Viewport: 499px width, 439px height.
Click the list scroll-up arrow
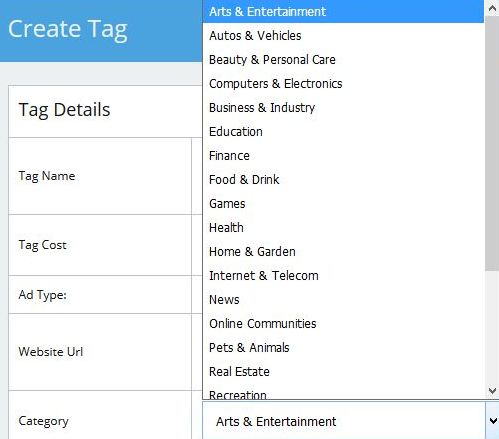492,8
